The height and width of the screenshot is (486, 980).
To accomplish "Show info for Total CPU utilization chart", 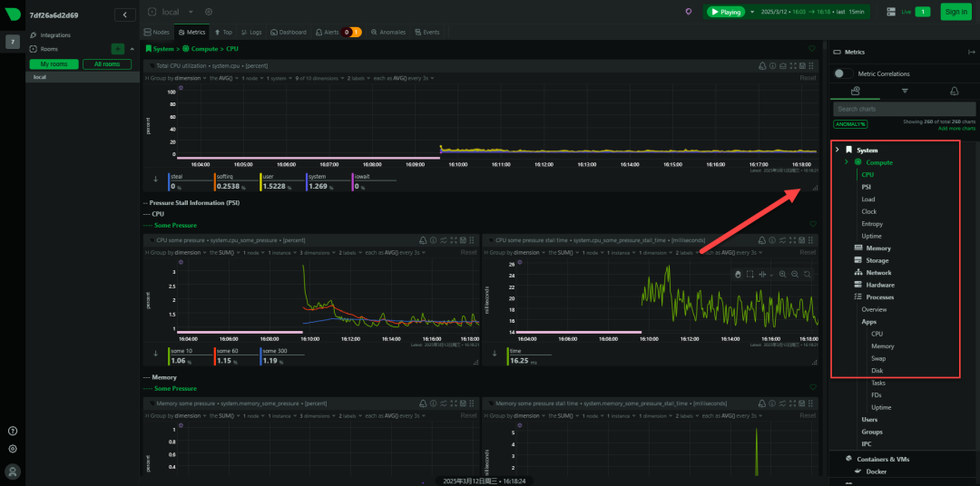I will click(x=772, y=65).
